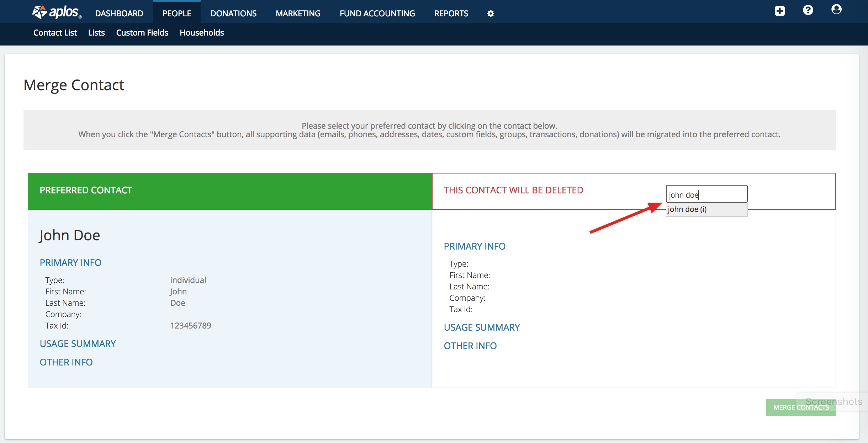Expand Other Info under John Doe
The height and width of the screenshot is (443, 868).
point(66,362)
